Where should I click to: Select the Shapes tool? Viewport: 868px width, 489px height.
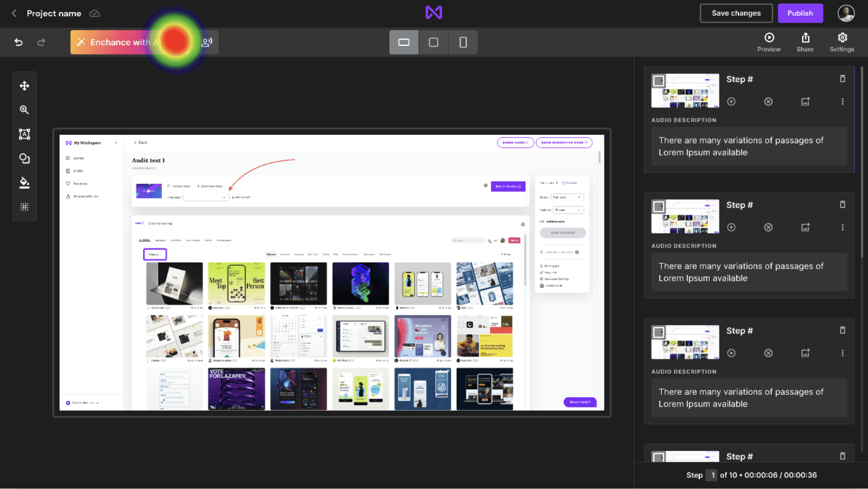coord(24,158)
